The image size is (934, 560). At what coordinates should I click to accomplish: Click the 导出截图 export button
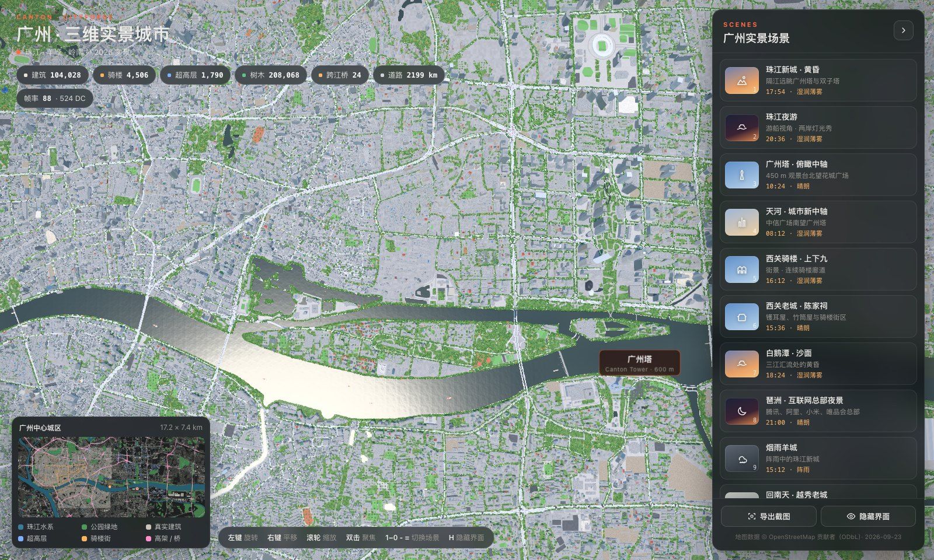tap(769, 516)
